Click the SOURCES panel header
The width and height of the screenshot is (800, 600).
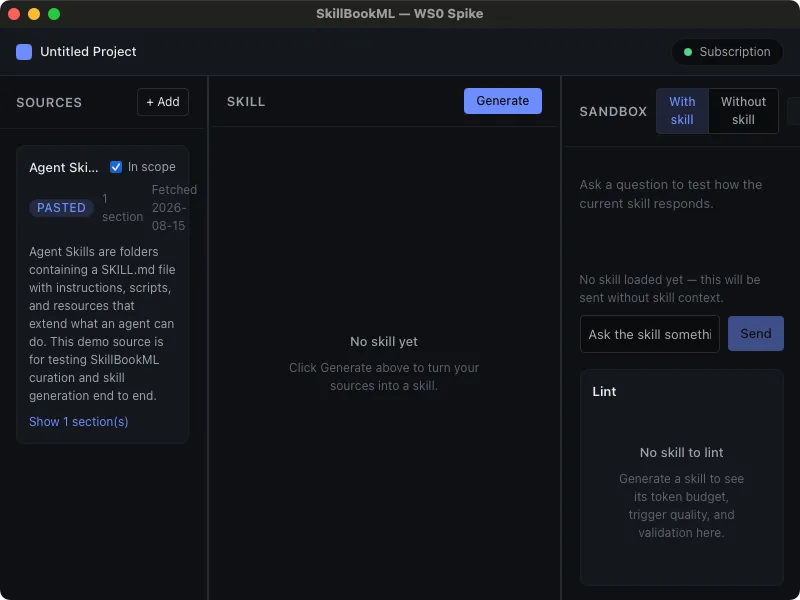[x=49, y=103]
